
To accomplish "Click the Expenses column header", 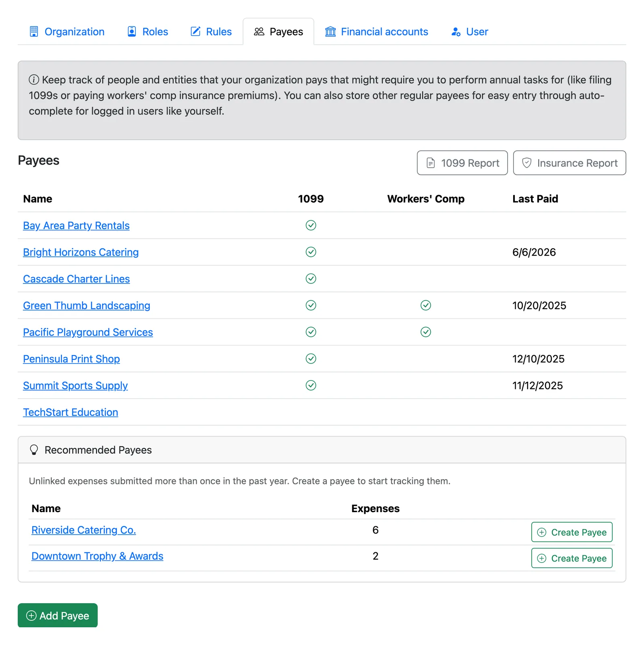I will click(375, 509).
